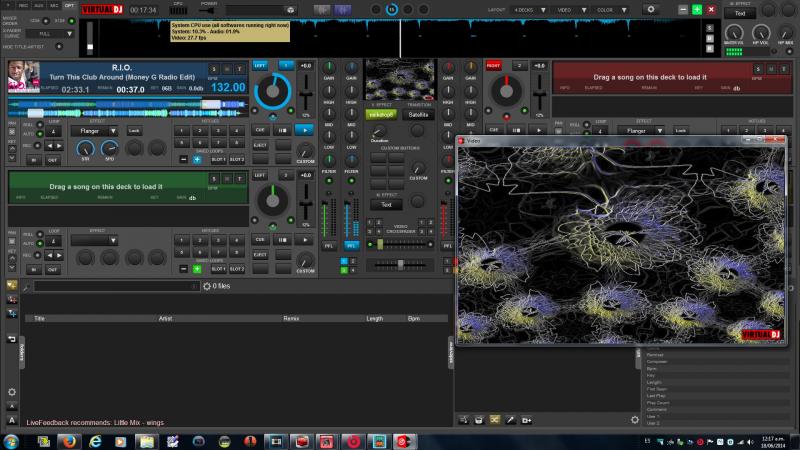Viewport: 800px width, 450px height.
Task: Click the R.I.O. track waveform overview
Action: (x=128, y=108)
